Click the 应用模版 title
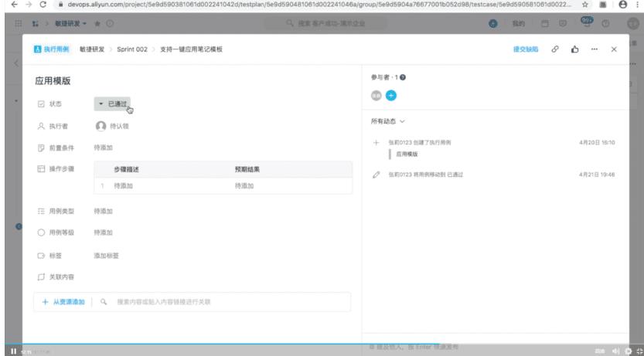This screenshot has width=644, height=356. pos(53,81)
